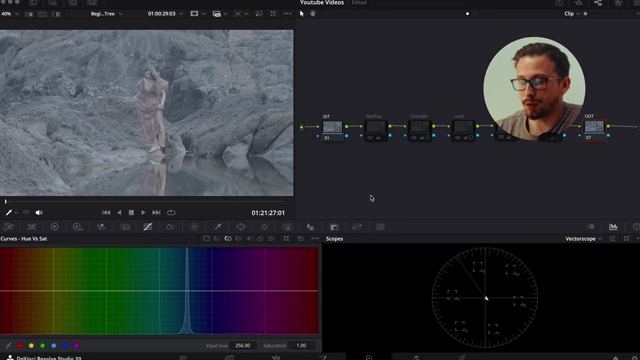Open the Key palette
This screenshot has width=640, height=360.
(x=334, y=227)
